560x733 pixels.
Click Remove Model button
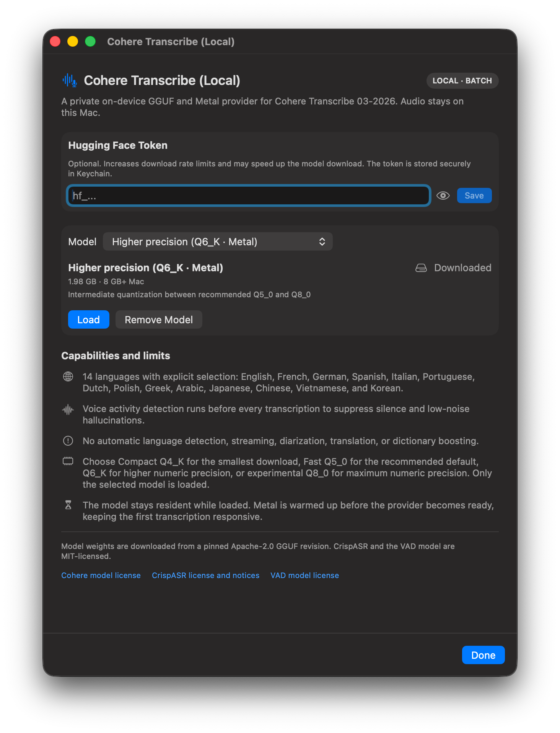click(159, 319)
